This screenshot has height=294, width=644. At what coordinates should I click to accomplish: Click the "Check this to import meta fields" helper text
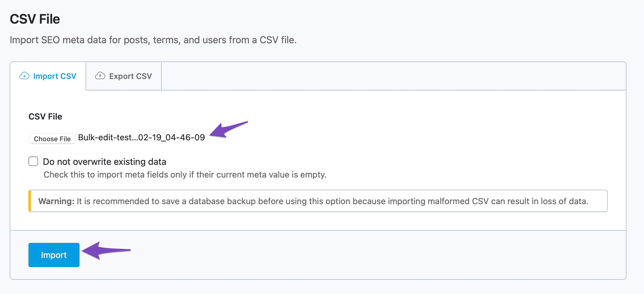(185, 175)
